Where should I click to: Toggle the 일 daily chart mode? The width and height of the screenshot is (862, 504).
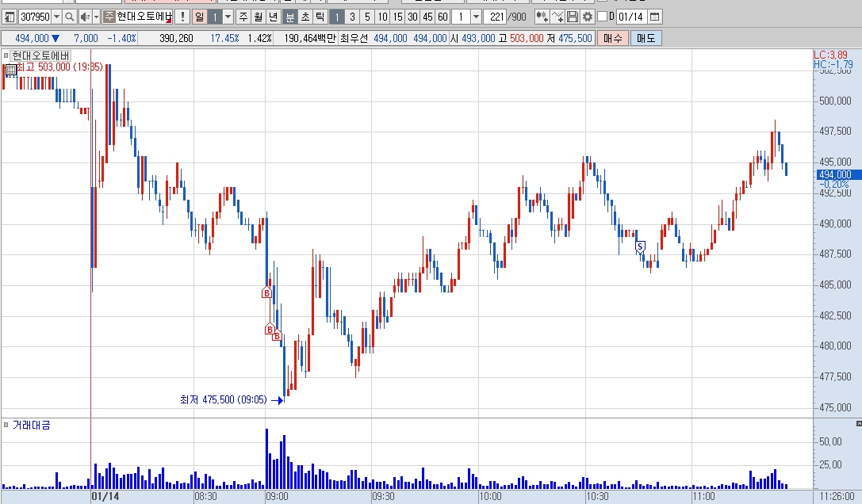(x=200, y=17)
